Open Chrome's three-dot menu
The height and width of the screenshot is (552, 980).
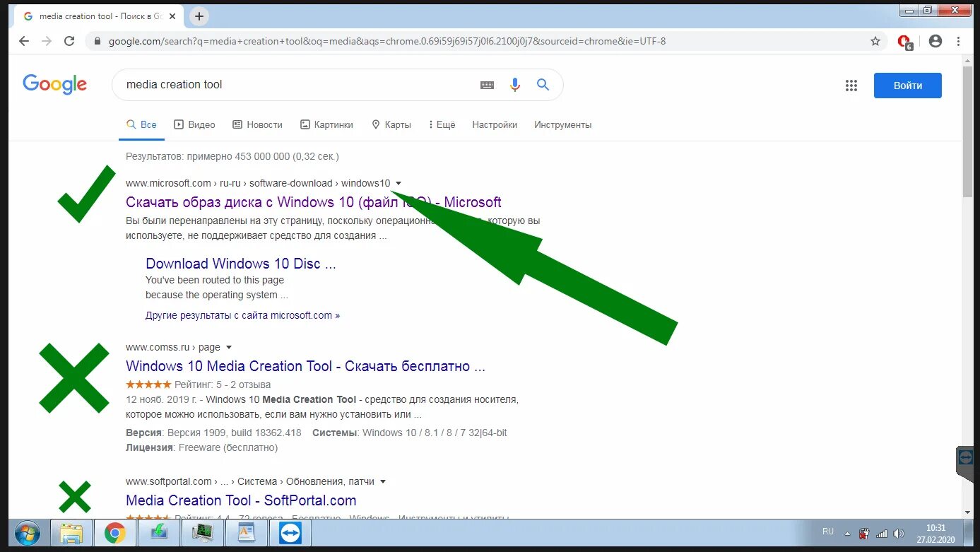pyautogui.click(x=960, y=41)
